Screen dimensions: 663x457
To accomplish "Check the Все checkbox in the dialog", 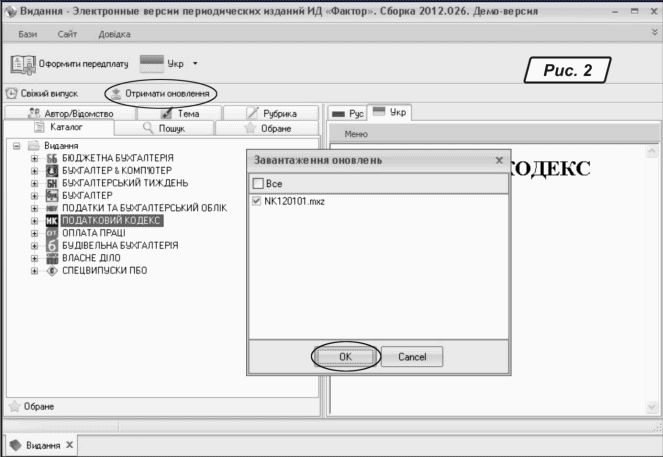I will coord(258,184).
